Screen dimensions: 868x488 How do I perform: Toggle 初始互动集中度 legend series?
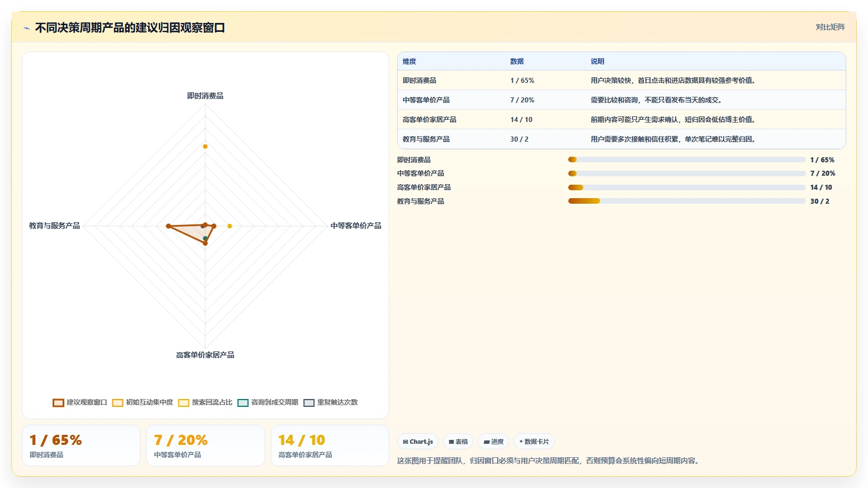coord(143,402)
